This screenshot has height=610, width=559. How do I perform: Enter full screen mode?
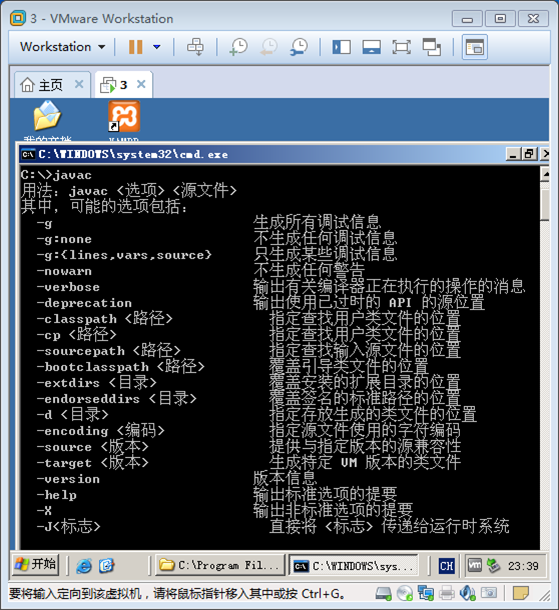[x=401, y=47]
